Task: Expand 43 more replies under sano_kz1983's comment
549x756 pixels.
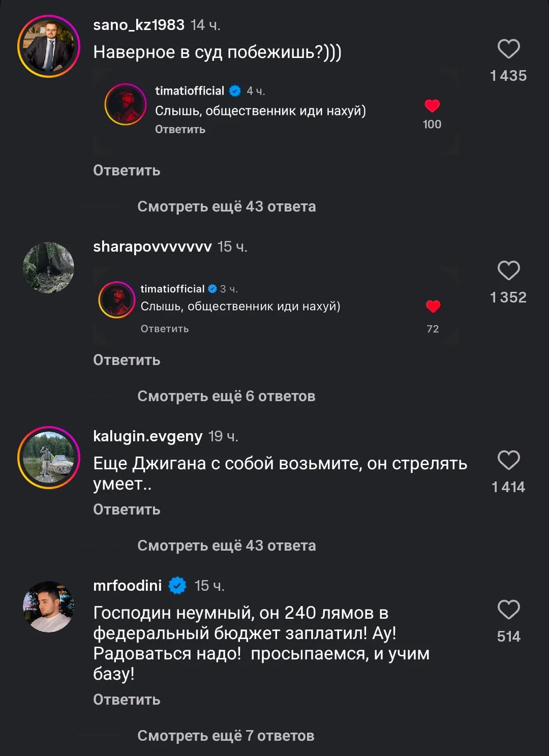Action: 226,206
